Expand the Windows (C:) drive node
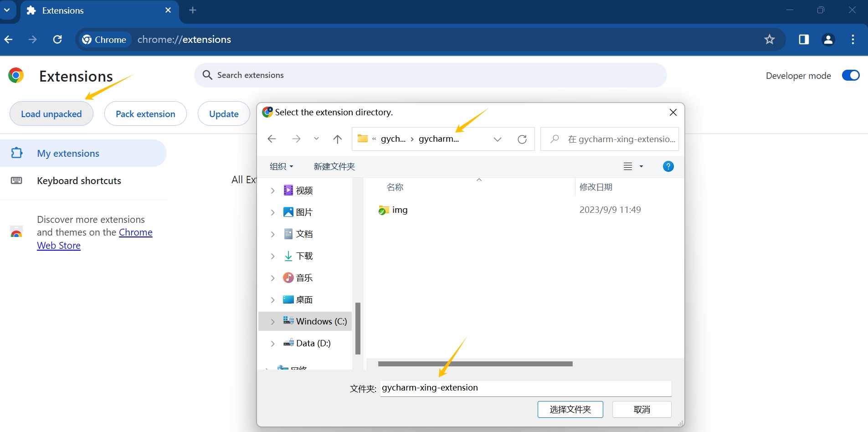 tap(272, 322)
